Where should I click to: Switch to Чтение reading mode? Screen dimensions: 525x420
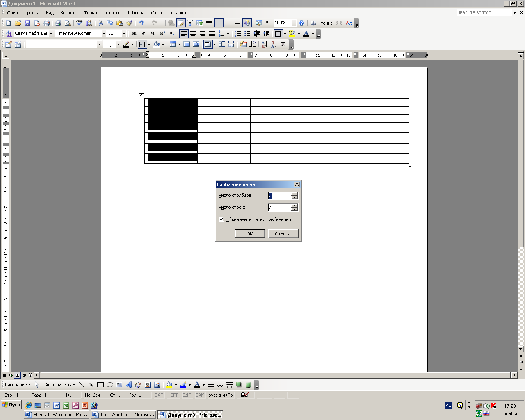(x=322, y=23)
